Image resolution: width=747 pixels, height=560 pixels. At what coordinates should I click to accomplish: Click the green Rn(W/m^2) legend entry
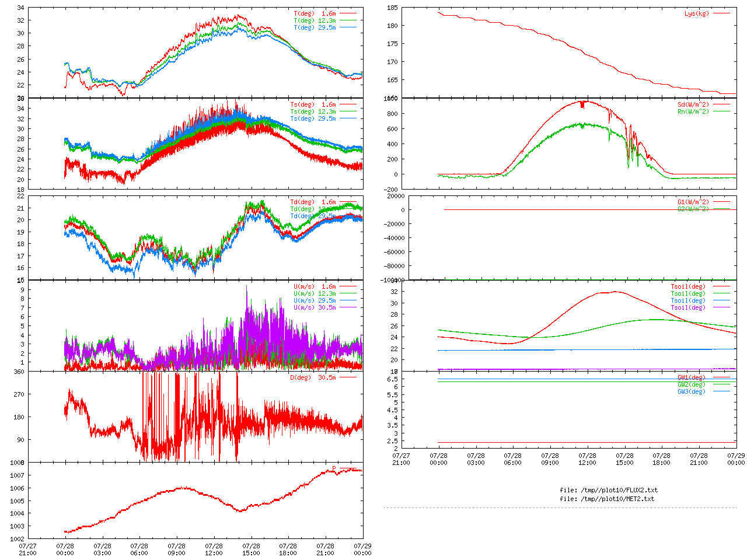point(693,111)
